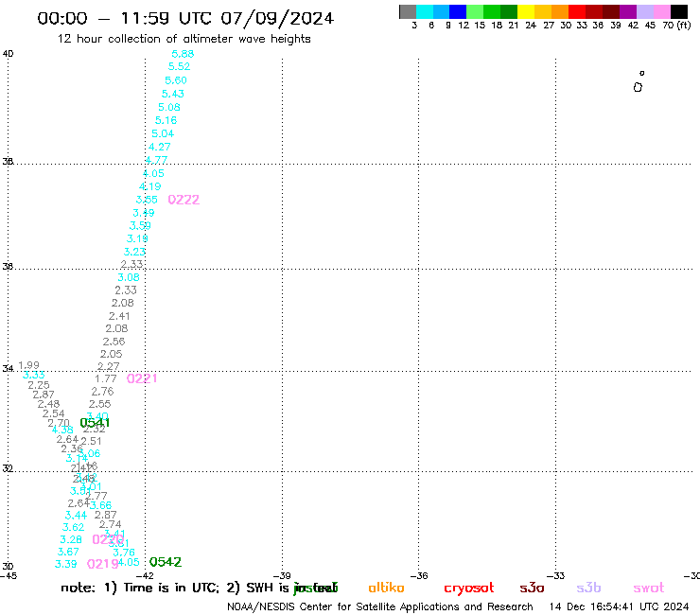Click the gray value 1.77
Screen dimensions: 700x615
[x=106, y=378]
